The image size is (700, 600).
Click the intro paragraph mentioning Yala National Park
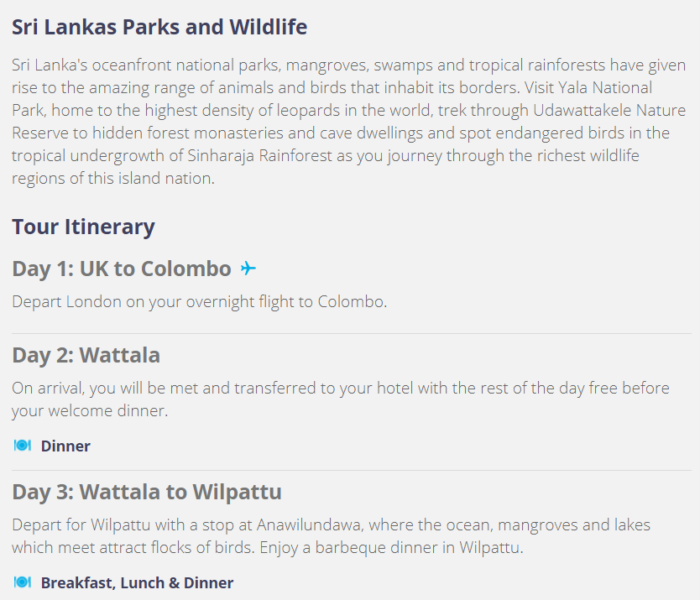(348, 122)
